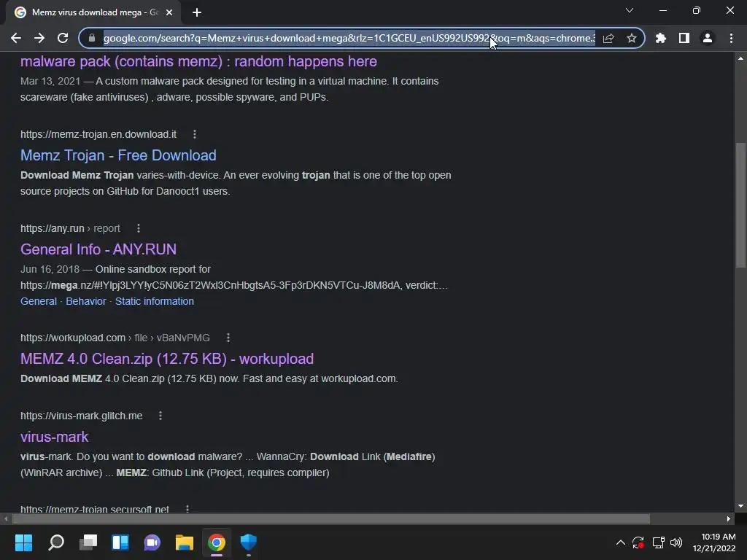Open the volume speaker tray icon
Screen dimensions: 747x560
click(676, 542)
